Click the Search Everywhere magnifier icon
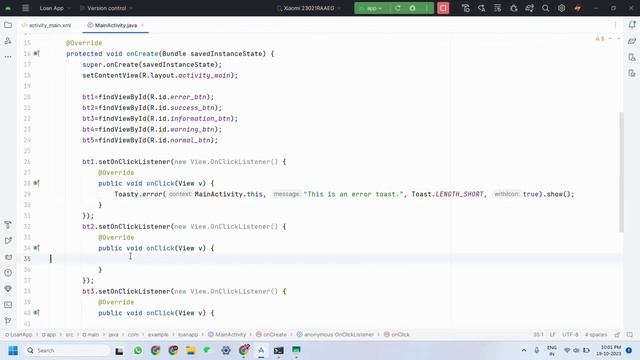Screen dimensions: 640x360 (x=545, y=8)
